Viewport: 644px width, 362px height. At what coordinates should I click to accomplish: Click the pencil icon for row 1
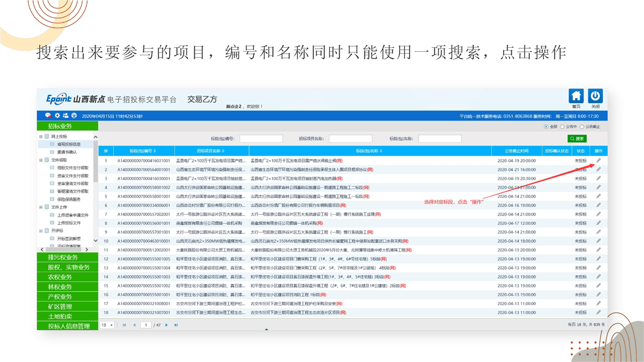click(598, 161)
